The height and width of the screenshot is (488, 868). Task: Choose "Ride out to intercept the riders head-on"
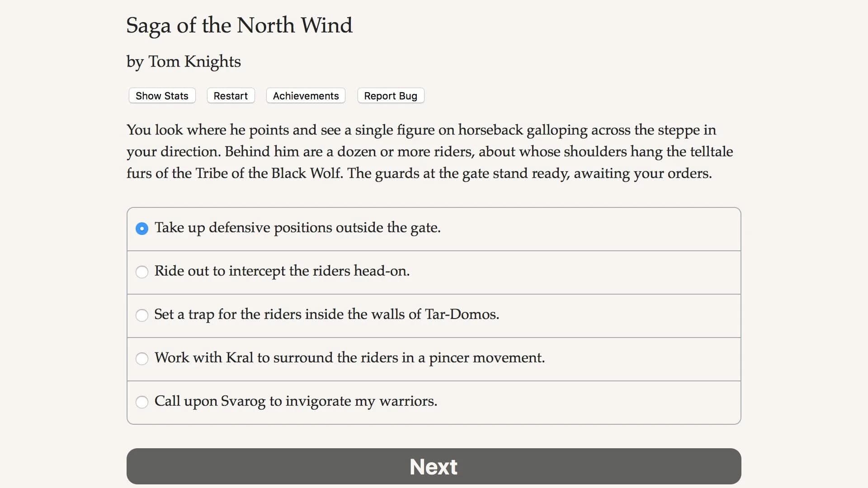(282, 272)
